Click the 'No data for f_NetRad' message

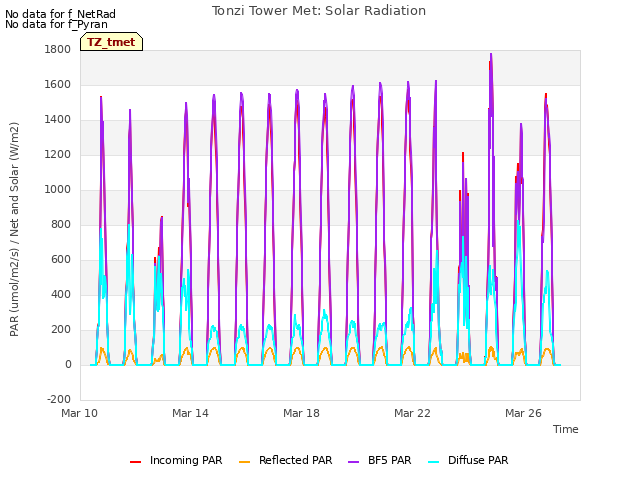(x=60, y=14)
